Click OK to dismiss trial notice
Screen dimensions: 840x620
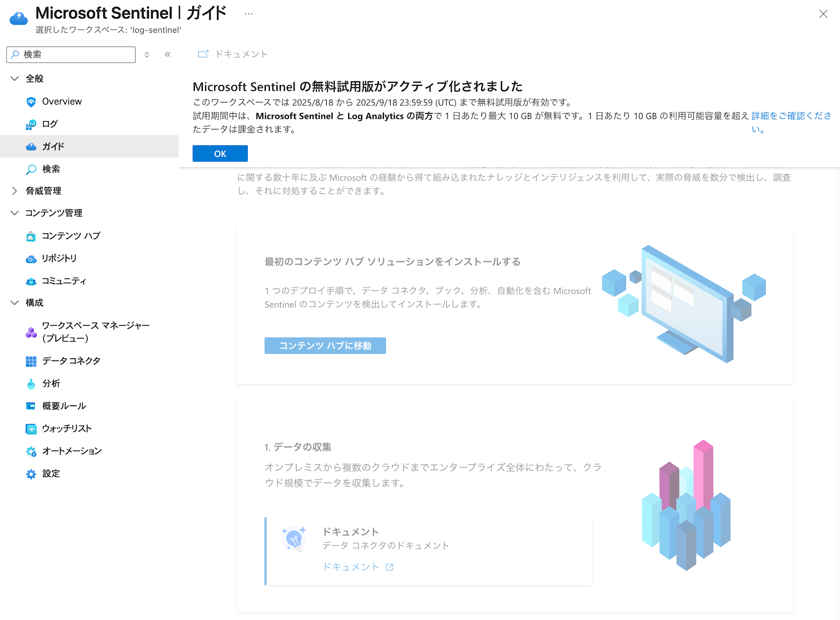pos(220,153)
